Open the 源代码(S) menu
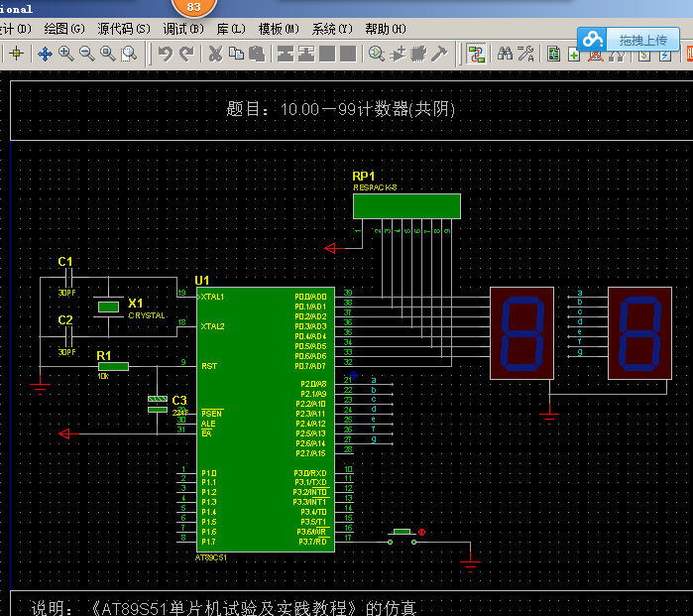 (x=124, y=29)
